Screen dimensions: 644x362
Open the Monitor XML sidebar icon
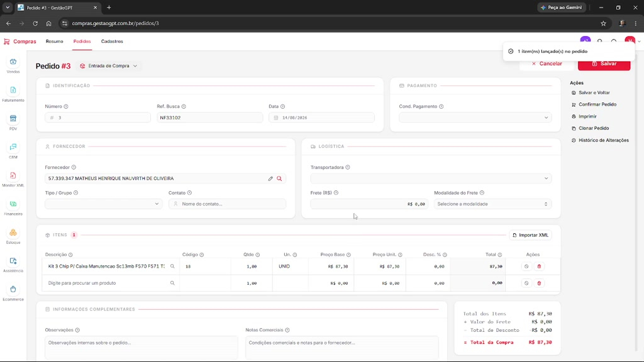[13, 179]
